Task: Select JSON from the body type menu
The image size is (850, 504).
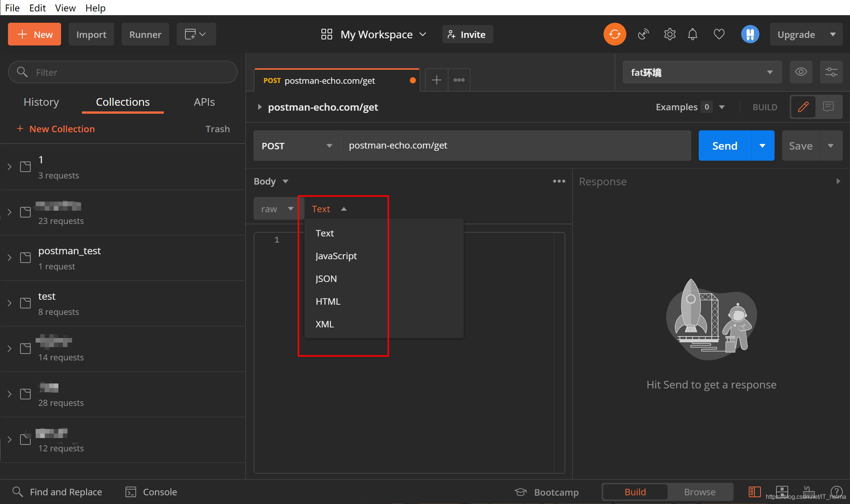Action: [326, 279]
